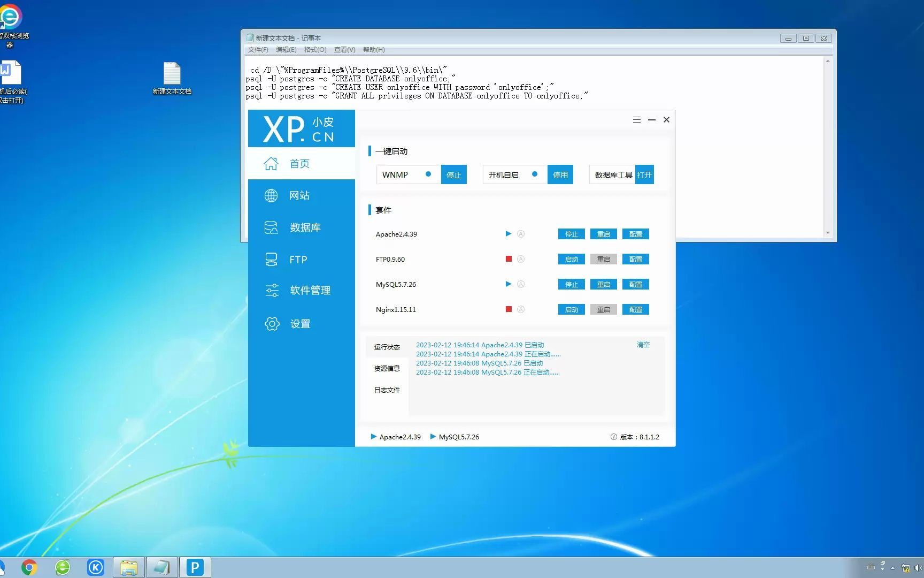This screenshot has width=924, height=578.
Task: Open Notepad 查看(V) menu
Action: [x=344, y=50]
